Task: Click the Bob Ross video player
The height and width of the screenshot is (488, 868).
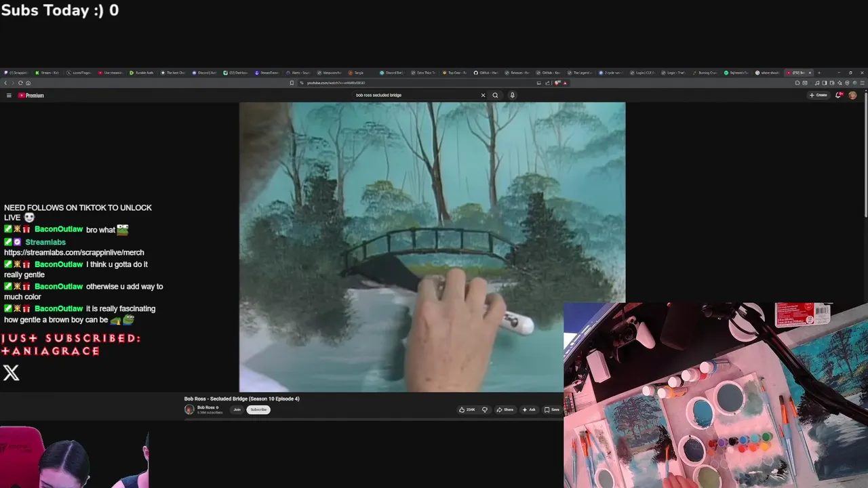Action: [x=432, y=247]
